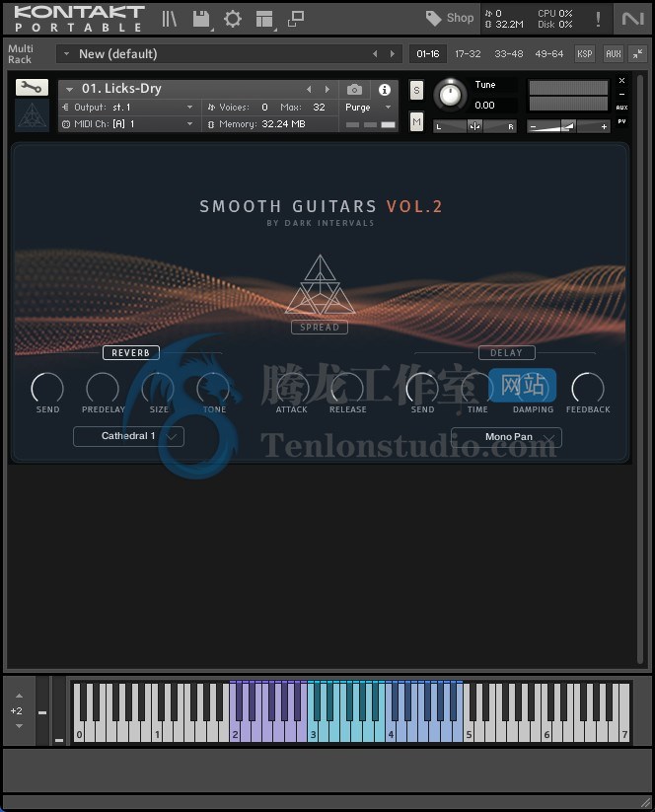Expand instrument name dropdown triangle
This screenshot has height=812, width=655.
(x=69, y=89)
